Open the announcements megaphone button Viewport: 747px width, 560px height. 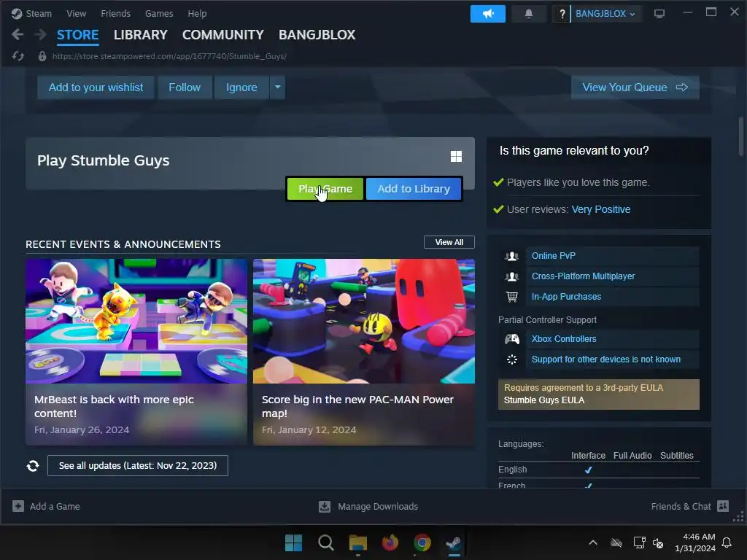coord(488,14)
